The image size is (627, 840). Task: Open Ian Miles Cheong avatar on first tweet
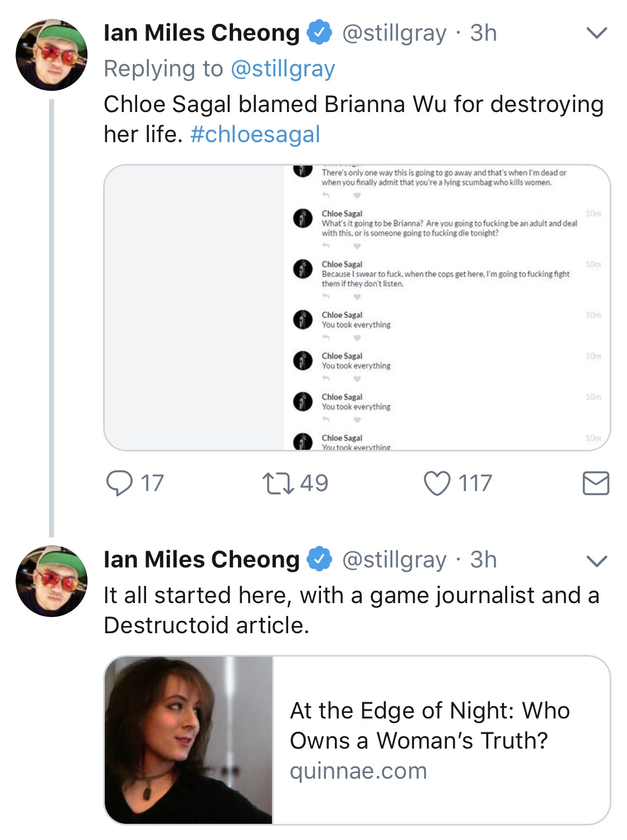tap(51, 55)
